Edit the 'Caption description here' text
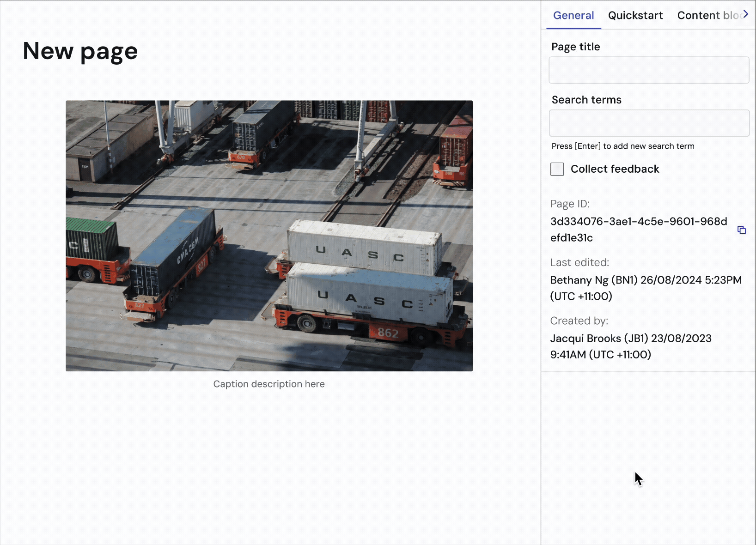The width and height of the screenshot is (756, 545). (x=269, y=384)
